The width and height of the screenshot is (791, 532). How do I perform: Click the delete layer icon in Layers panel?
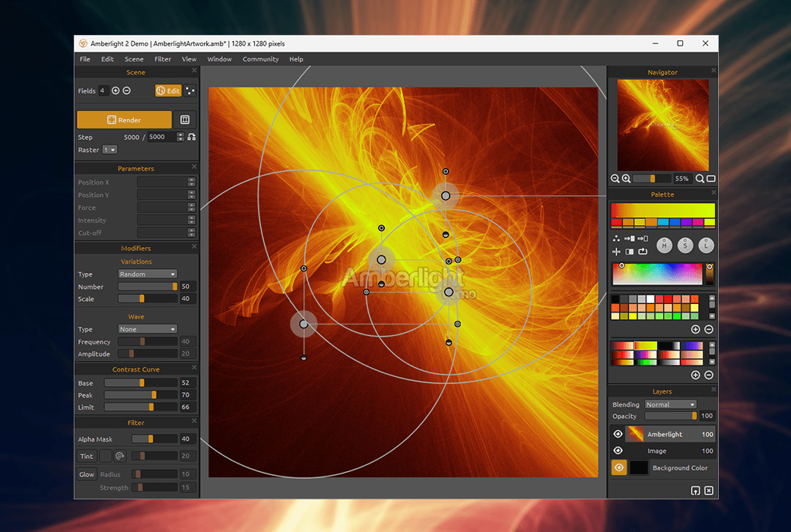(708, 491)
